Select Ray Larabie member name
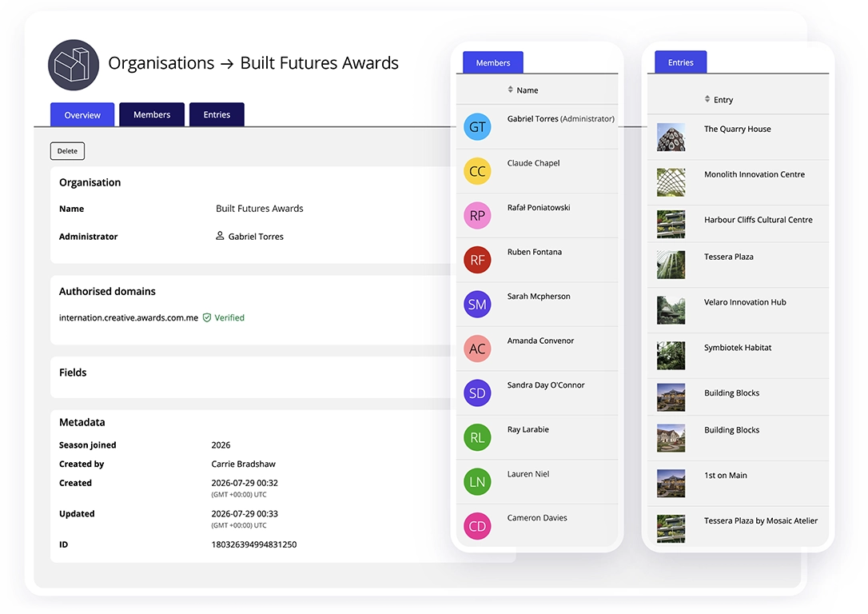This screenshot has height=614, width=868. pyautogui.click(x=528, y=429)
